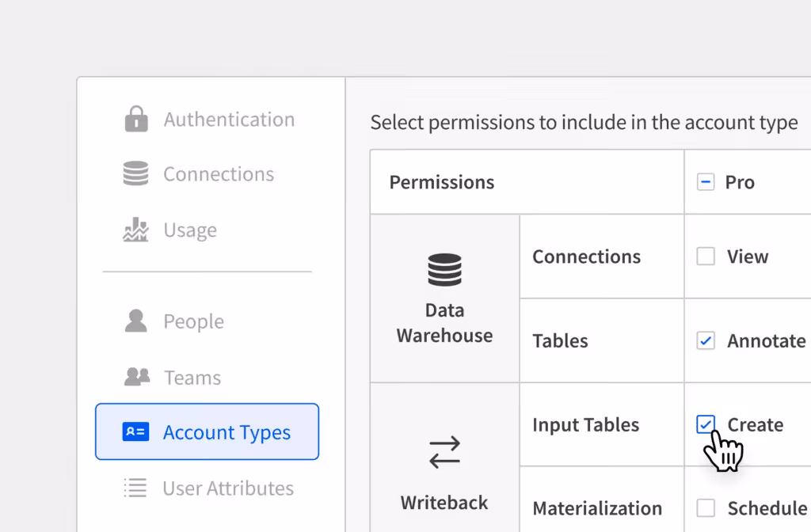The width and height of the screenshot is (811, 532).
Task: Click the Permissions column header
Action: click(442, 183)
